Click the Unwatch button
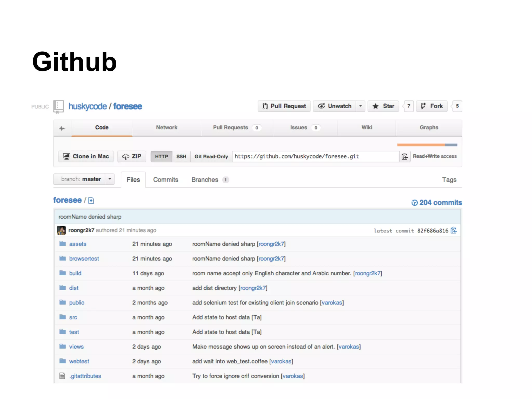The width and height of the screenshot is (532, 399). pyautogui.click(x=335, y=106)
